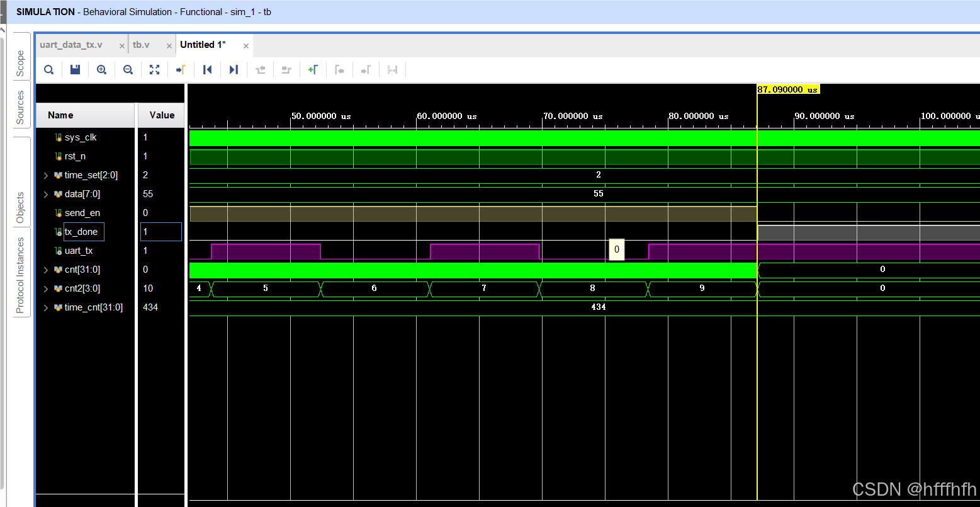Select the sys_clk signal

[x=81, y=137]
